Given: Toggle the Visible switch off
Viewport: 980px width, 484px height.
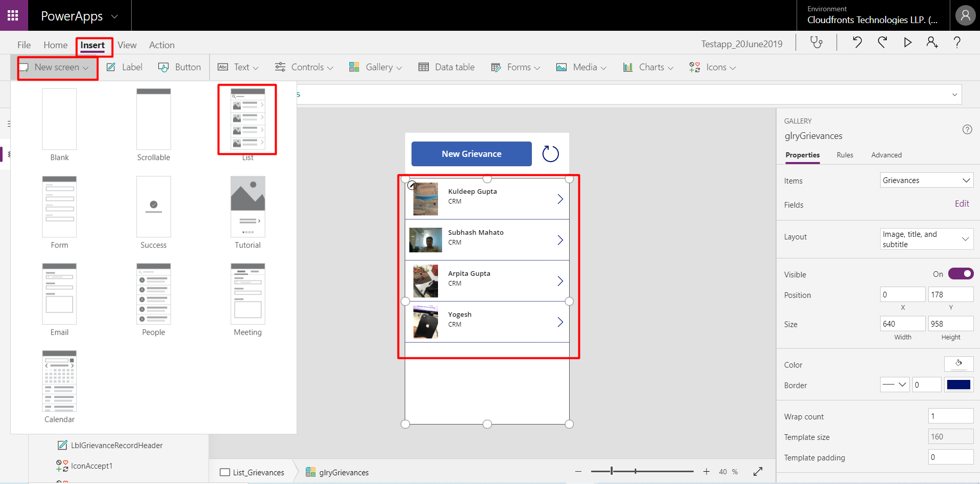Looking at the screenshot, I should [x=961, y=274].
